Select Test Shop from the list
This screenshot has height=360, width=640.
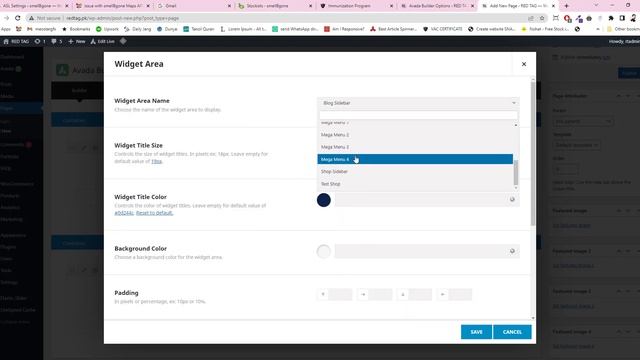[x=415, y=184]
